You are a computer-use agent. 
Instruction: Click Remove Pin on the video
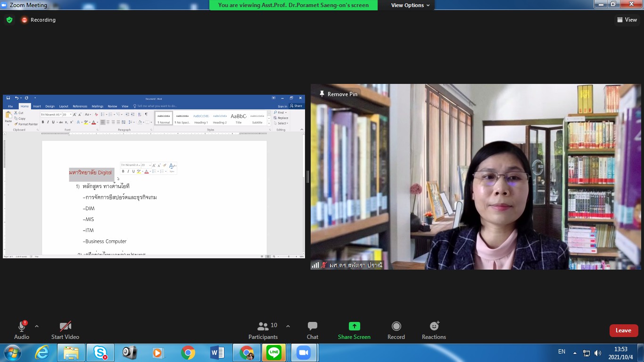339,94
